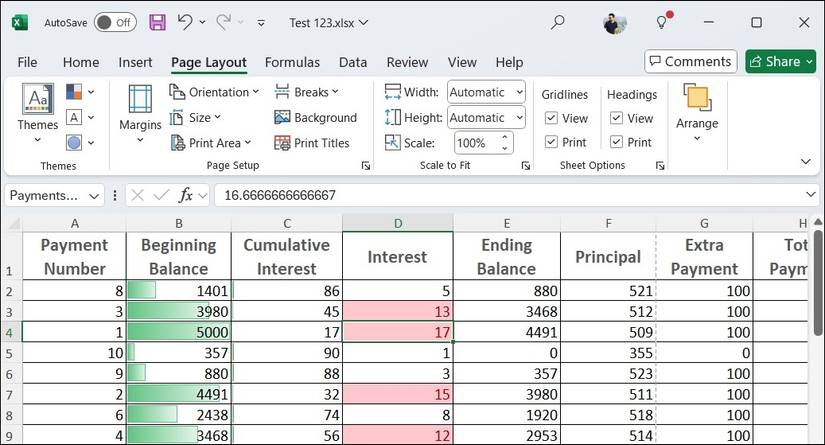Click the Margins icon
The width and height of the screenshot is (825, 445).
(140, 99)
